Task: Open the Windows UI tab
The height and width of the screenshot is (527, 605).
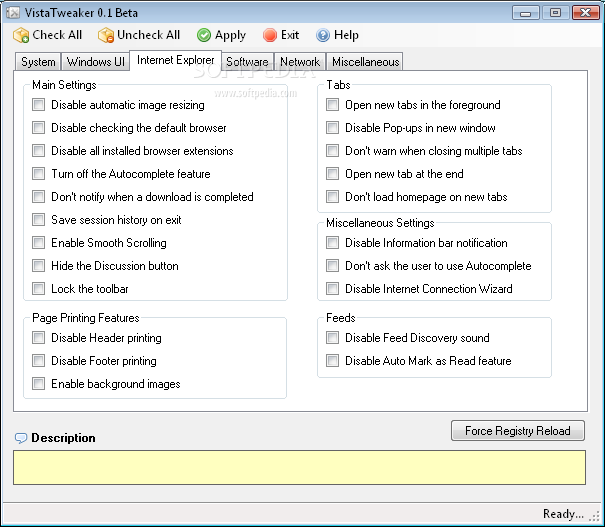Action: pos(95,62)
